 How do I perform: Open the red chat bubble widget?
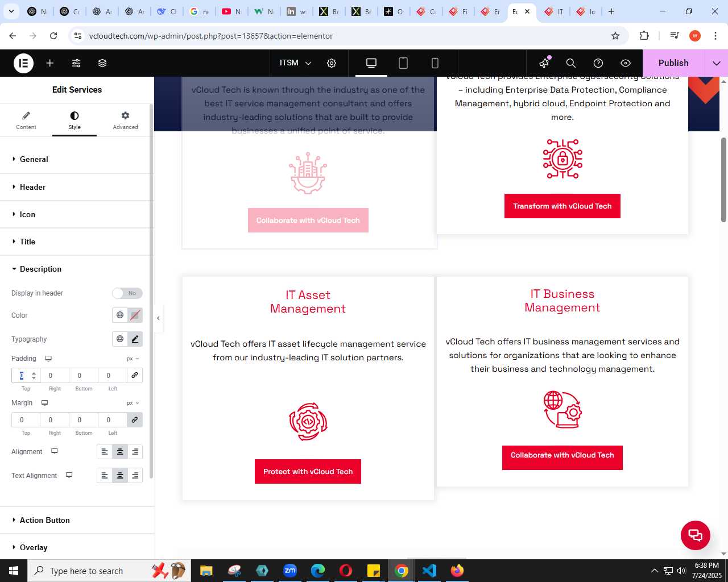tap(696, 535)
